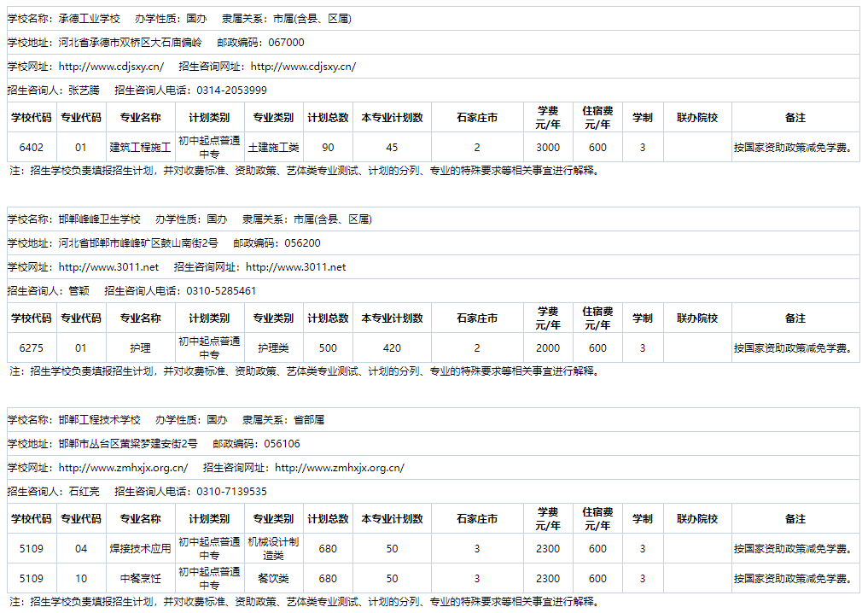Image resolution: width=868 pixels, height=613 pixels.
Task: Select the 餐饮类 category cell
Action: coord(273,578)
